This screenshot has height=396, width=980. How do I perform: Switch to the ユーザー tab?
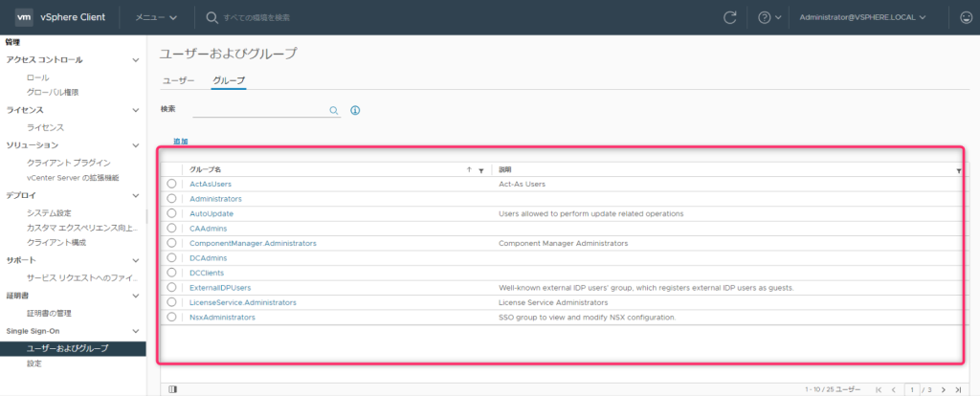(x=178, y=80)
